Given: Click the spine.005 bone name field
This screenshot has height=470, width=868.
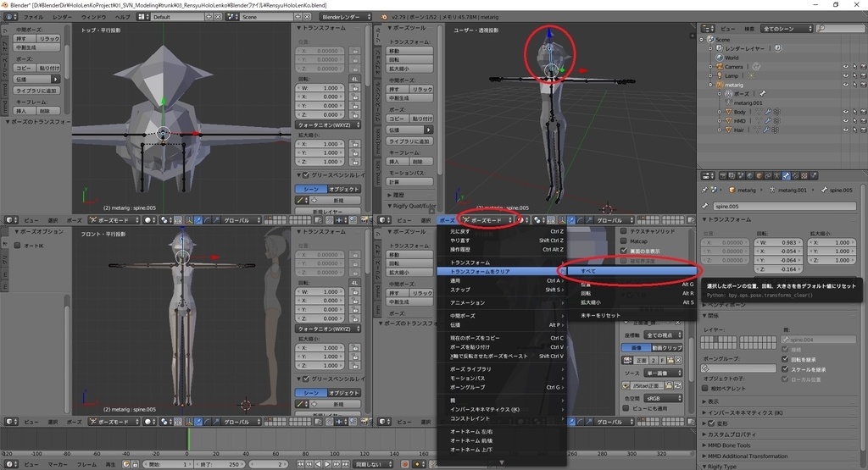Looking at the screenshot, I should pyautogui.click(x=784, y=206).
